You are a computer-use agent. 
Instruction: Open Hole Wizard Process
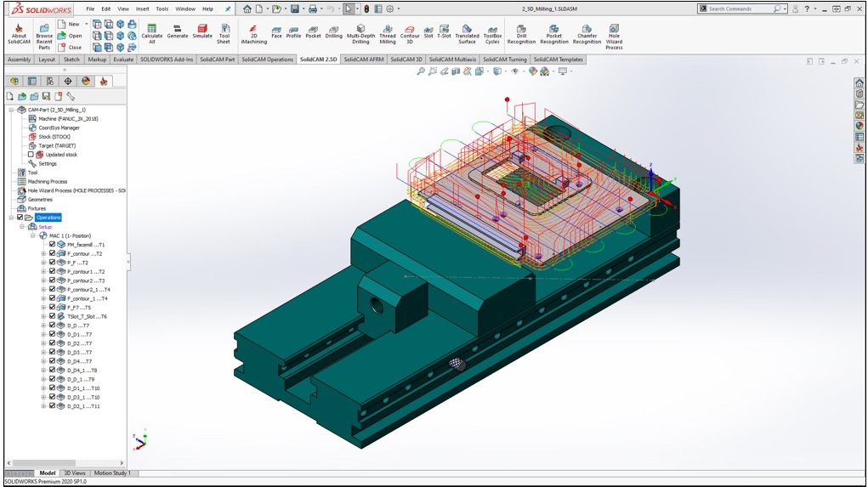[x=614, y=37]
